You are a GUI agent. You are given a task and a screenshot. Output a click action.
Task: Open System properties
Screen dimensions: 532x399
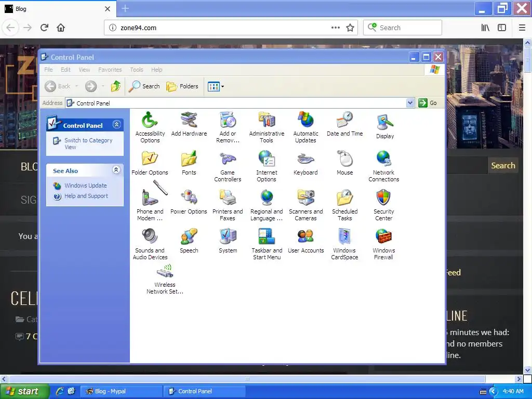(228, 241)
